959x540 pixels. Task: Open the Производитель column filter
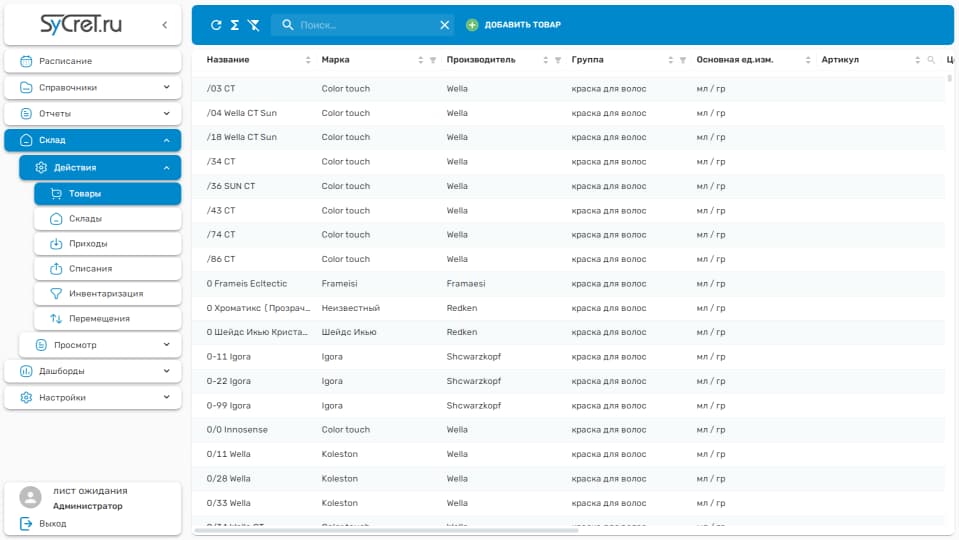pos(558,60)
